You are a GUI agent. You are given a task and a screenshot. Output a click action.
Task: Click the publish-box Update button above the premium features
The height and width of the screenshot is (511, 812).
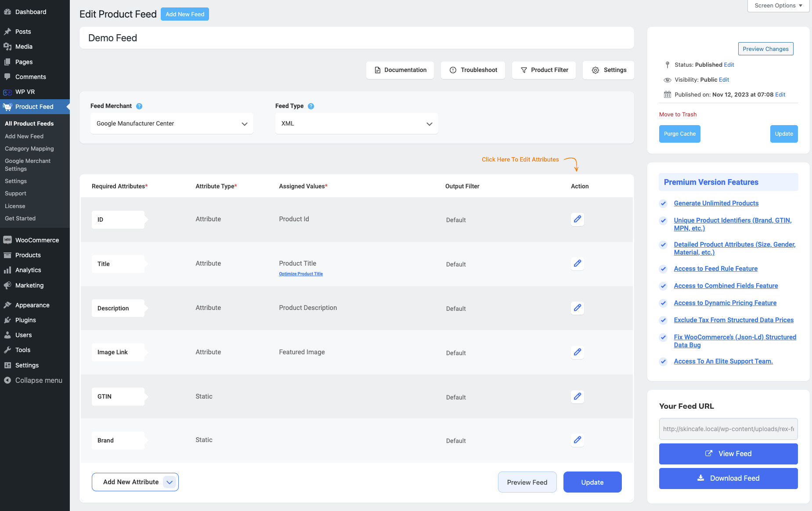click(783, 134)
